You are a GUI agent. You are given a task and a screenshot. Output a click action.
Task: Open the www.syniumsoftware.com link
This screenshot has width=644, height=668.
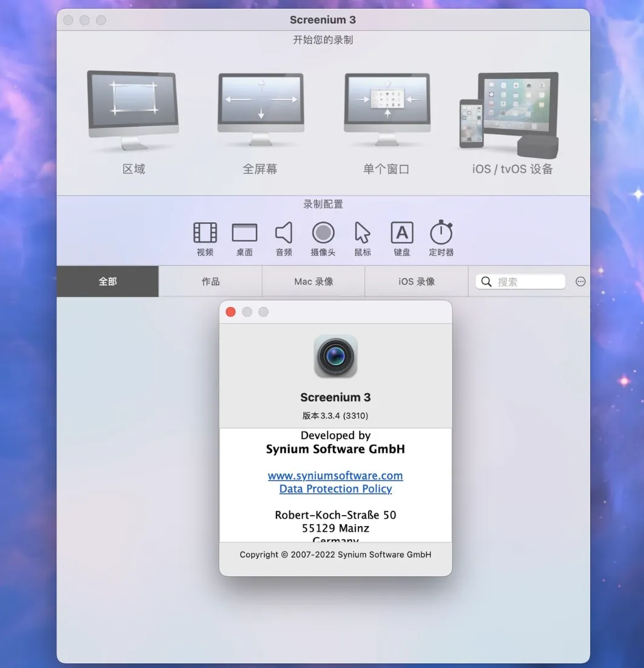point(335,476)
